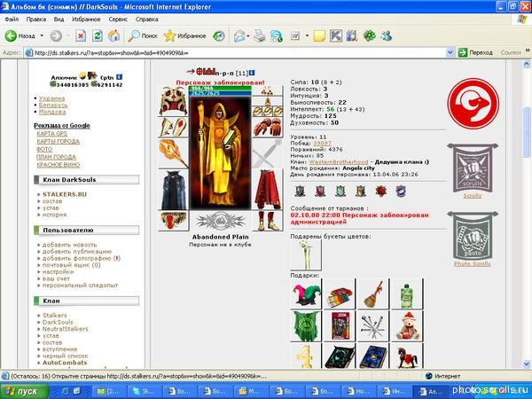Click the Переход go button
Screen dimensions: 532x399
coord(475,52)
